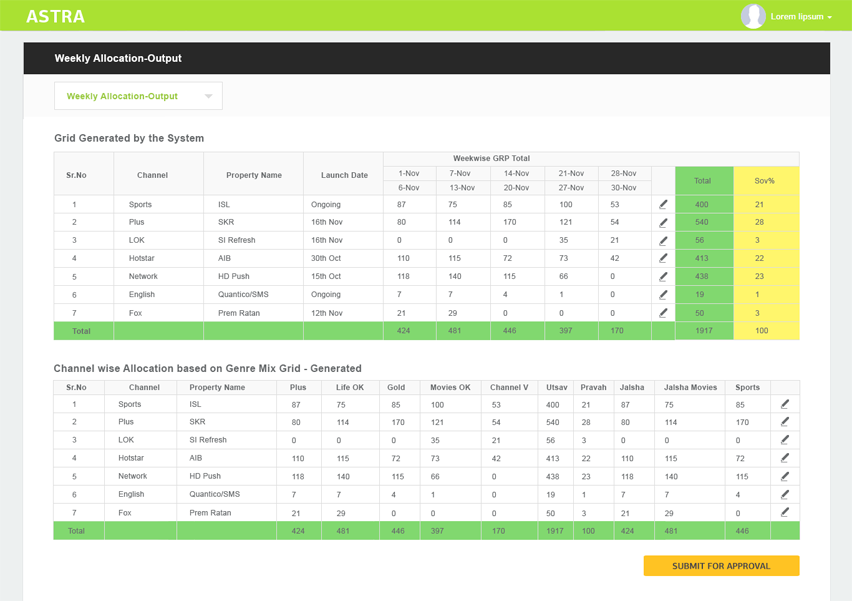This screenshot has height=601, width=852.
Task: Edit HD Push row in Genre Mix grid
Action: pos(785,477)
